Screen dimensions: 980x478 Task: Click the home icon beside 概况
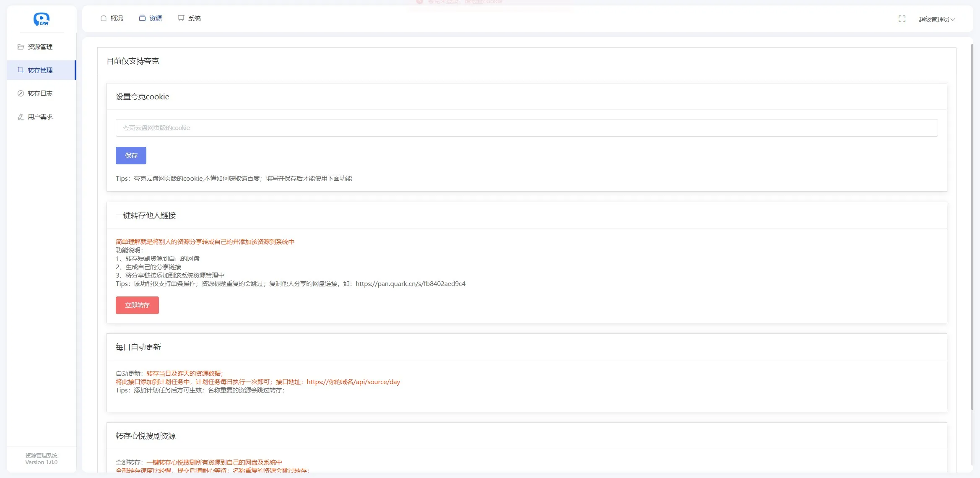tap(104, 18)
